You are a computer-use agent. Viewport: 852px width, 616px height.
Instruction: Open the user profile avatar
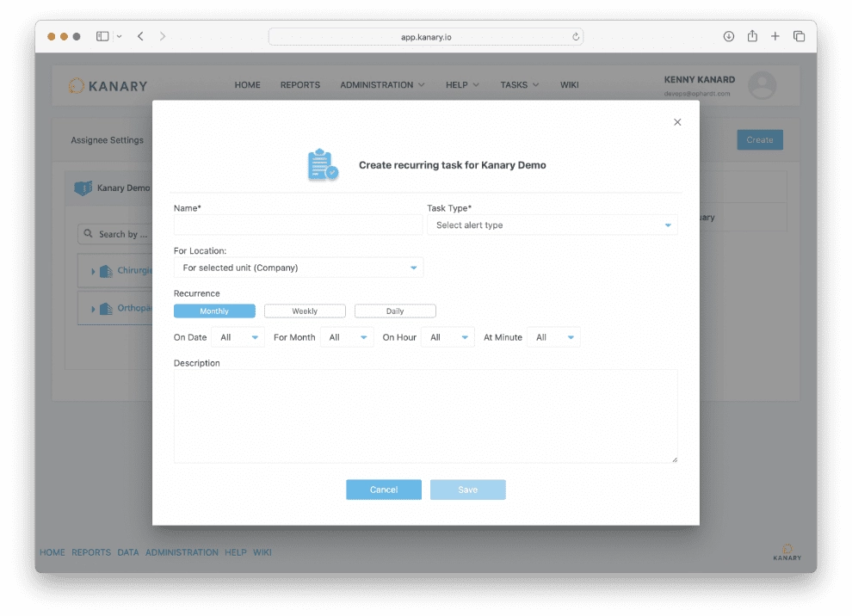762,85
